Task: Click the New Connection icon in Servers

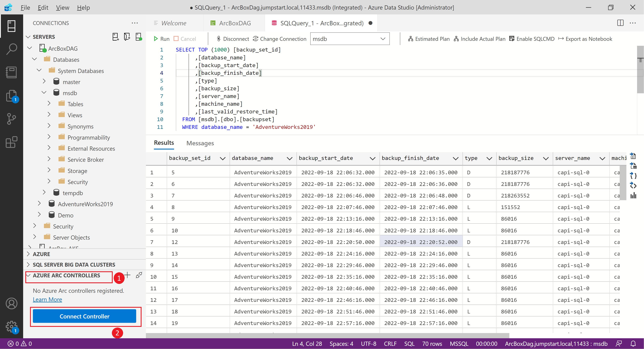Action: pos(116,37)
